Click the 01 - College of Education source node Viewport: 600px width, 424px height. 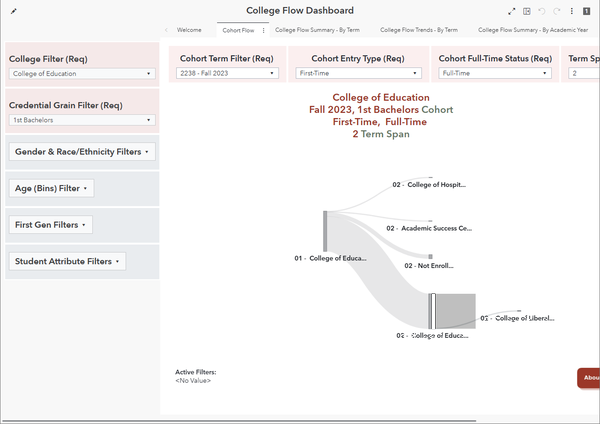[x=325, y=231]
